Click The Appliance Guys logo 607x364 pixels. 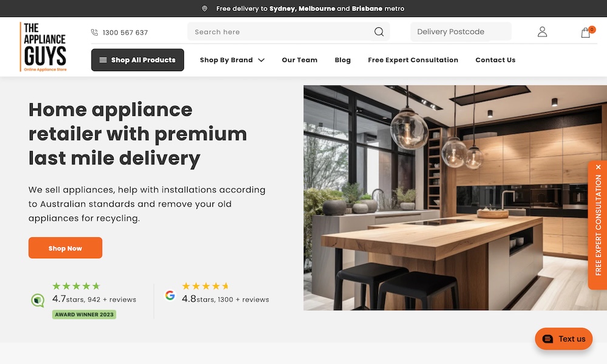(x=43, y=47)
